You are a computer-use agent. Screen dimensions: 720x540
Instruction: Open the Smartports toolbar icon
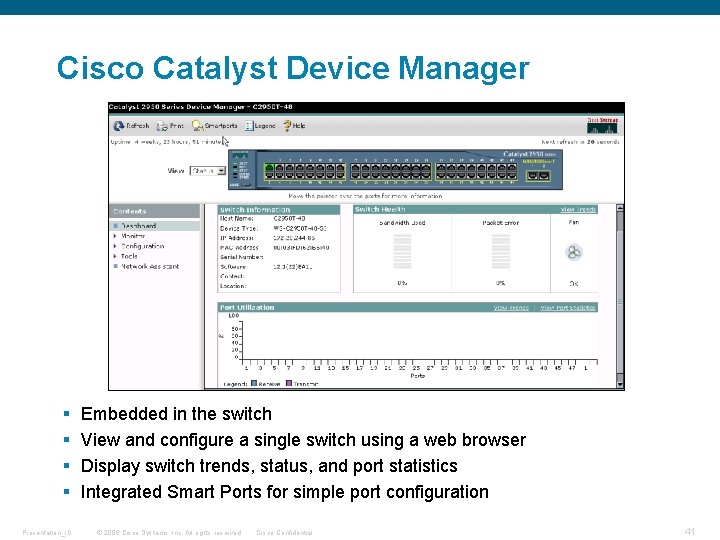click(197, 126)
